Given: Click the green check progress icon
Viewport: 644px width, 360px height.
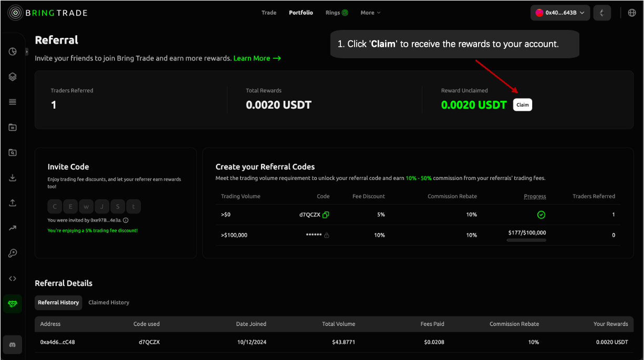Looking at the screenshot, I should (x=541, y=215).
